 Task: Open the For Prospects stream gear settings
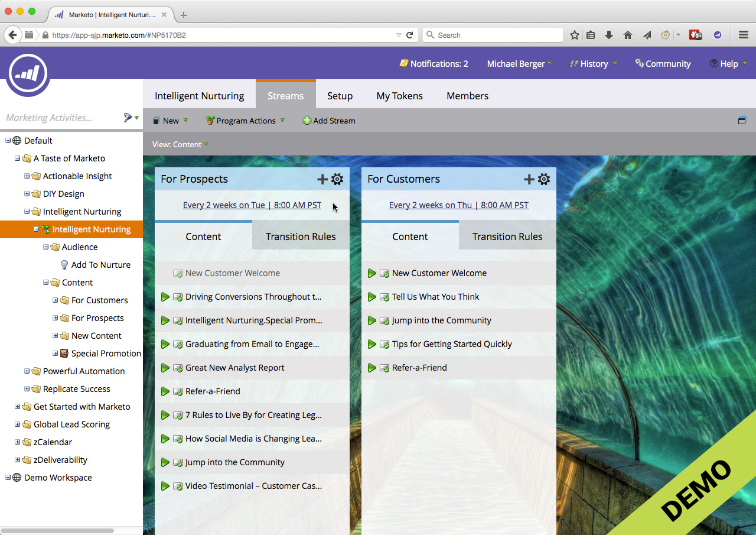(337, 179)
